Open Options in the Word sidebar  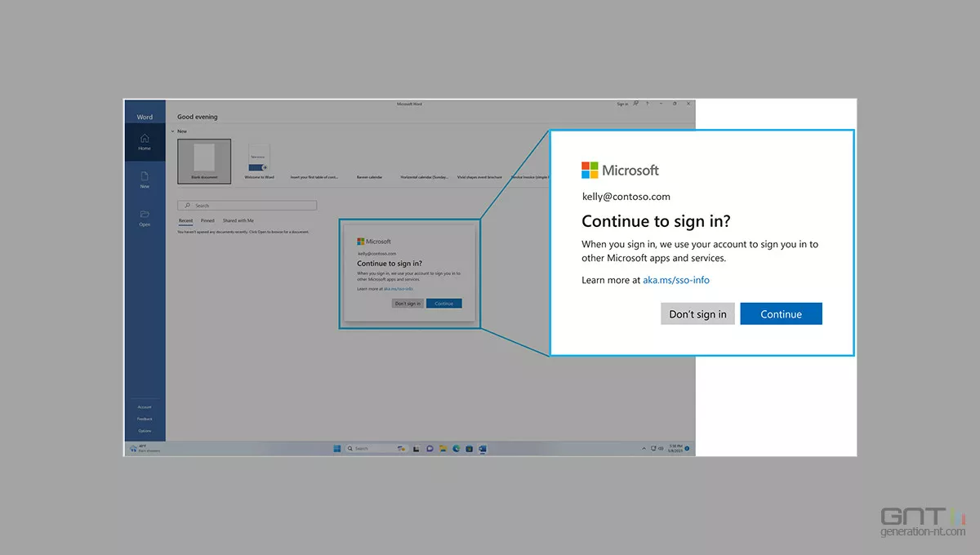click(145, 430)
